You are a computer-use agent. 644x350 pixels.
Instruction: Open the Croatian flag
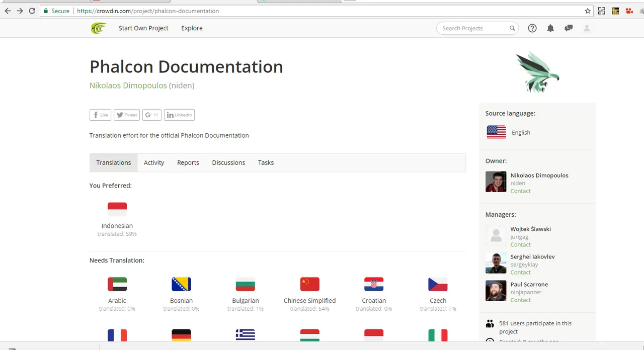pos(374,284)
